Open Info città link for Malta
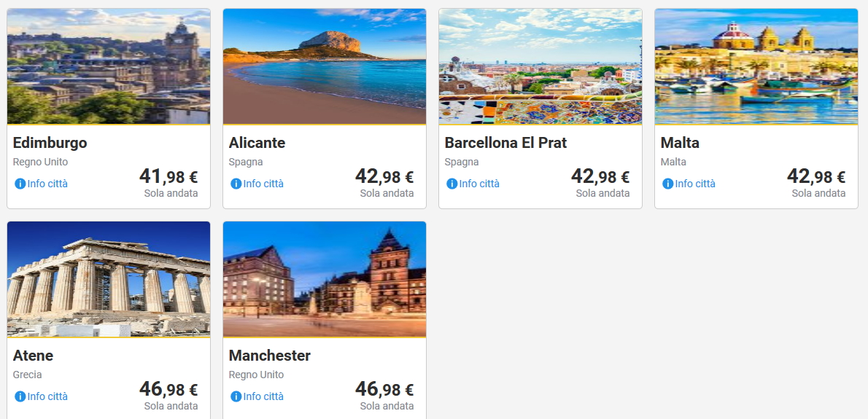The width and height of the screenshot is (868, 419). tap(695, 184)
